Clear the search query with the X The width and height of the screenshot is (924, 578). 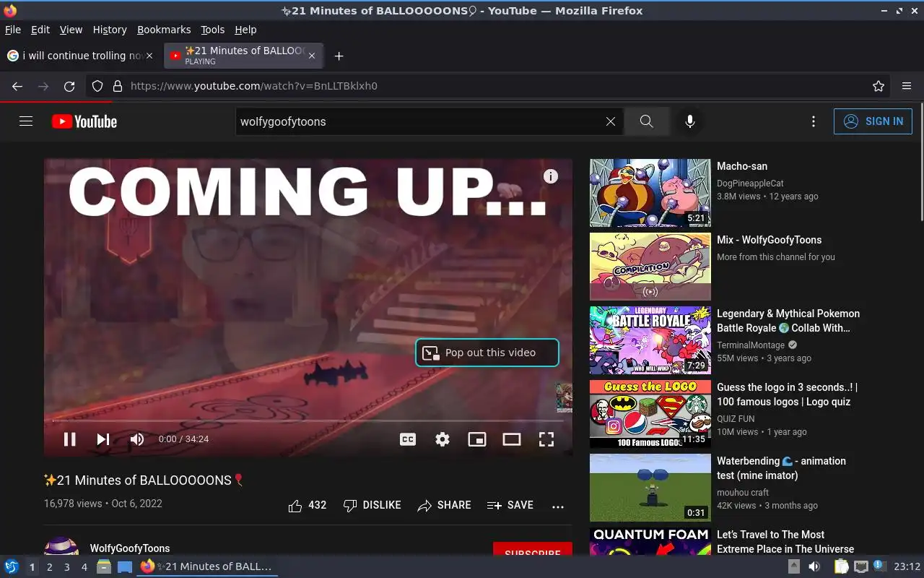point(611,121)
